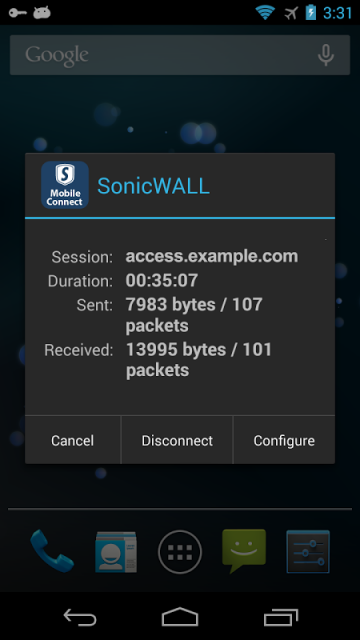Tap the SonicWALL Mobile Connect app icon
The image size is (360, 640).
click(x=65, y=185)
